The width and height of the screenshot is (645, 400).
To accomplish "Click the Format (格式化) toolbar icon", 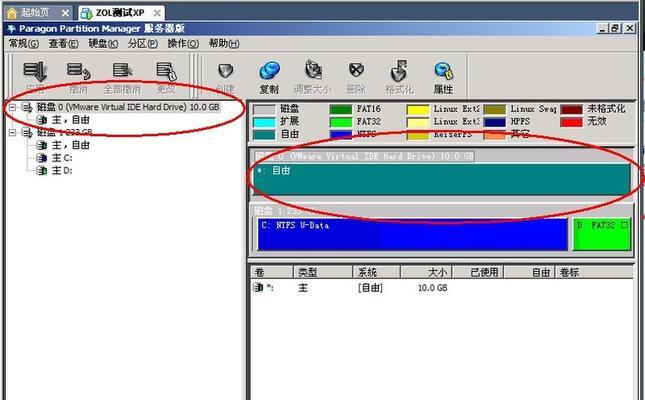I will pyautogui.click(x=399, y=71).
